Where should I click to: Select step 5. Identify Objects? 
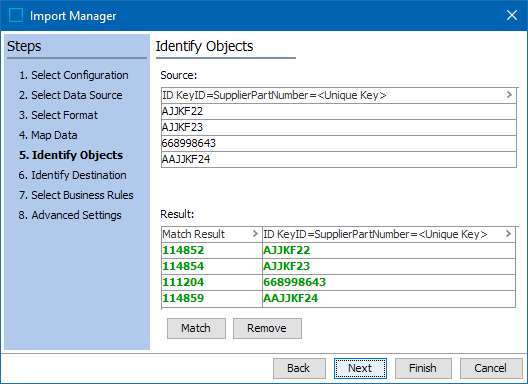(x=71, y=155)
